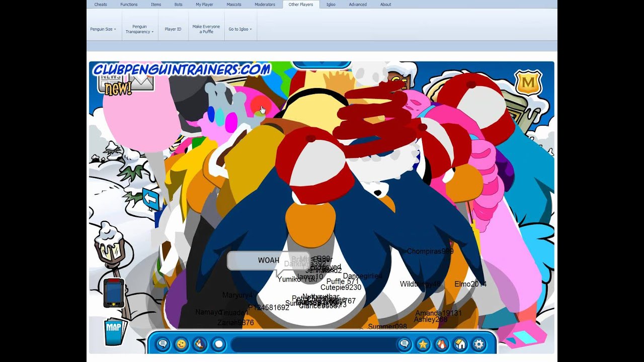Click player name Summer098

[387, 327]
